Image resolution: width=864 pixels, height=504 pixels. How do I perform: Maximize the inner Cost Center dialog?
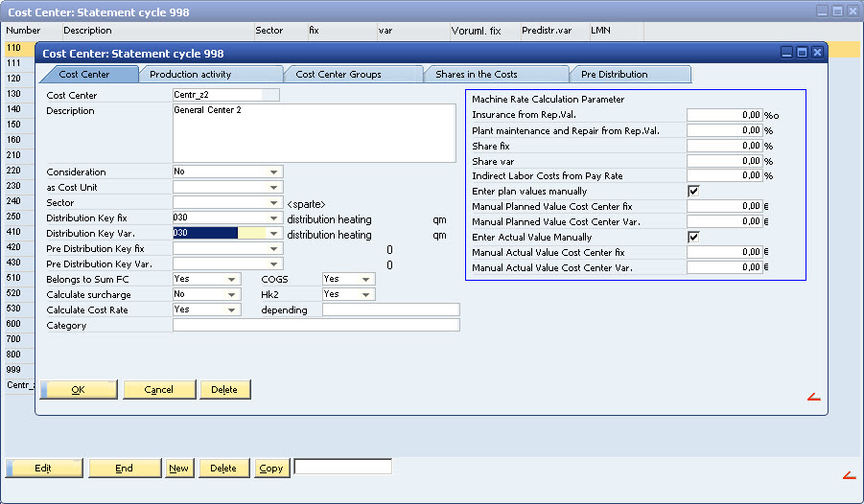tap(802, 53)
